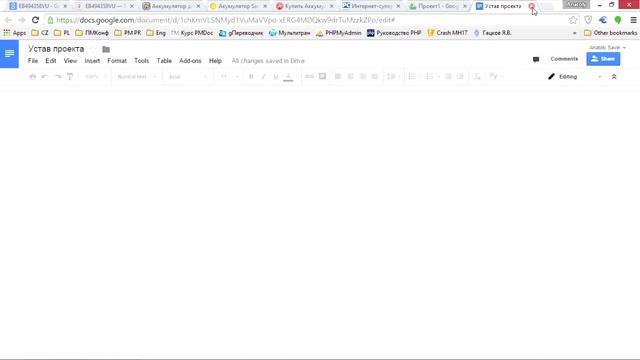Open the Edit menu
Image resolution: width=640 pixels, height=360 pixels.
point(51,61)
